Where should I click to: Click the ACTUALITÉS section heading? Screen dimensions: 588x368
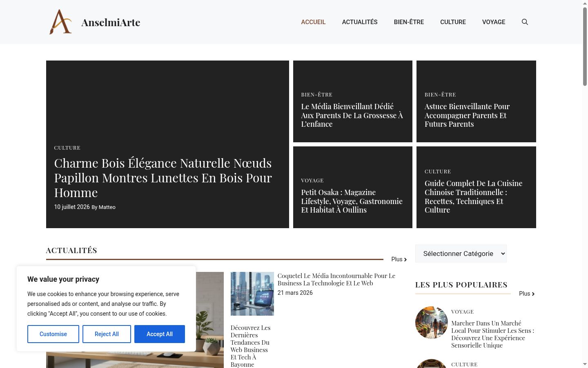pyautogui.click(x=71, y=250)
